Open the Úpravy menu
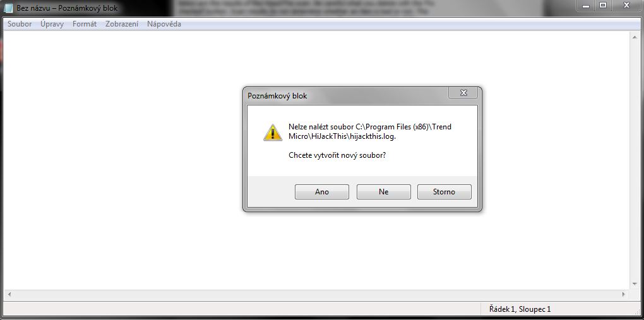 (x=52, y=24)
